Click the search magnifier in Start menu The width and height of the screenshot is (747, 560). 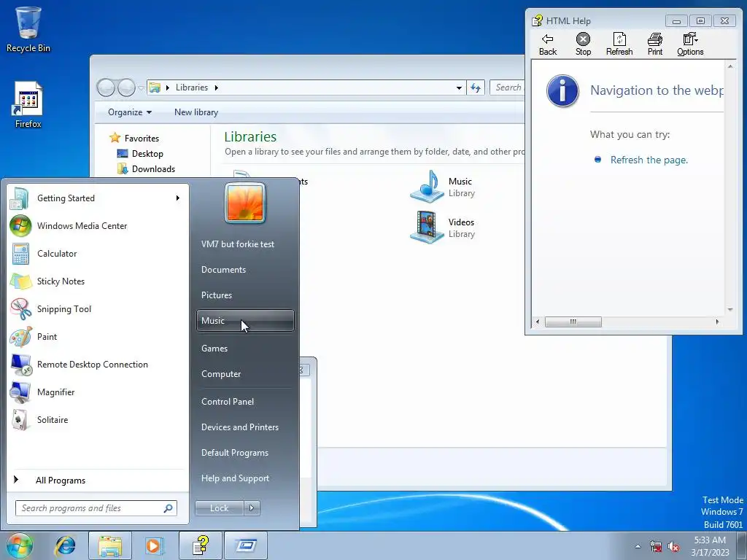(x=168, y=508)
